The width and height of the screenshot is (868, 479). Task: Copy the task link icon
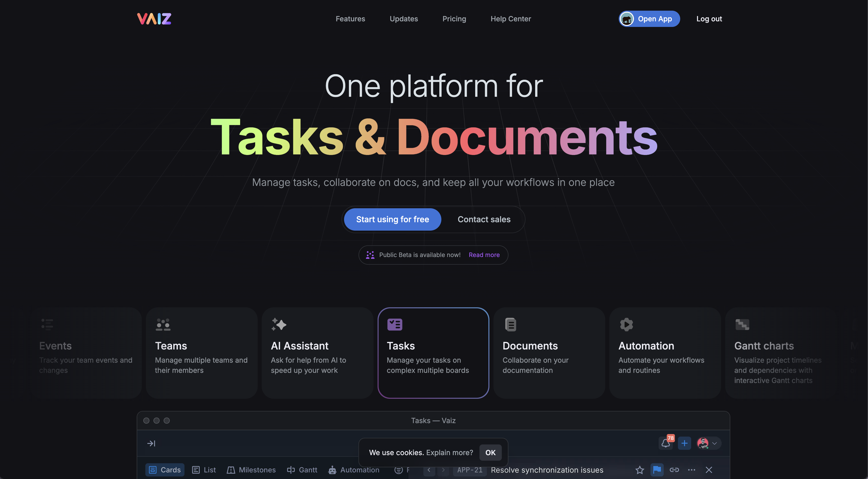(674, 470)
